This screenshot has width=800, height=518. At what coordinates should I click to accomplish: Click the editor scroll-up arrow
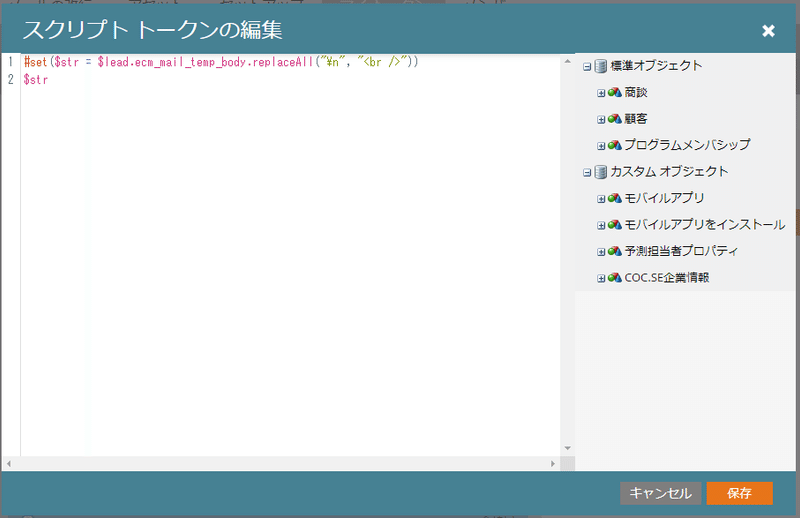(567, 61)
